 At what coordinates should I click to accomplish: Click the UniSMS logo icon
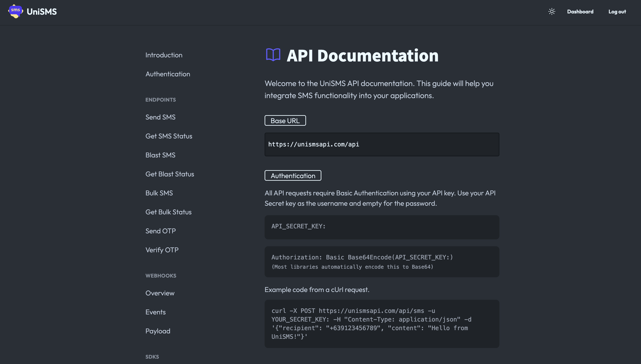point(16,11)
